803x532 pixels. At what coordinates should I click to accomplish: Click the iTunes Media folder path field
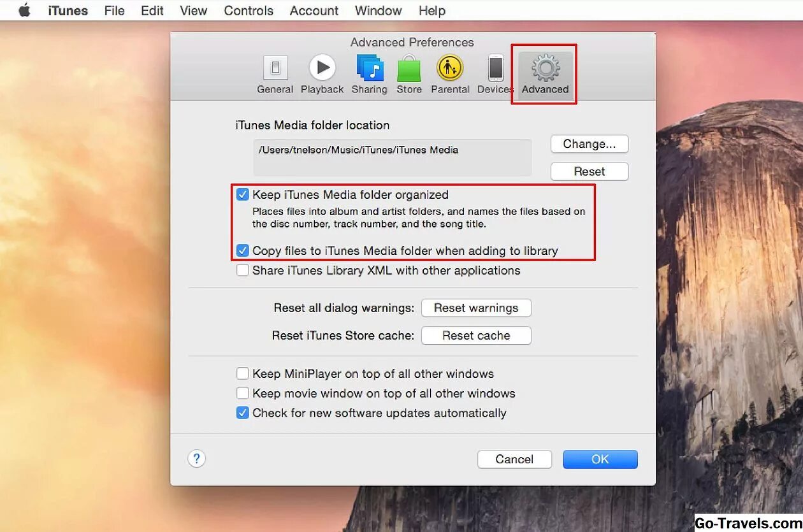[x=393, y=157]
